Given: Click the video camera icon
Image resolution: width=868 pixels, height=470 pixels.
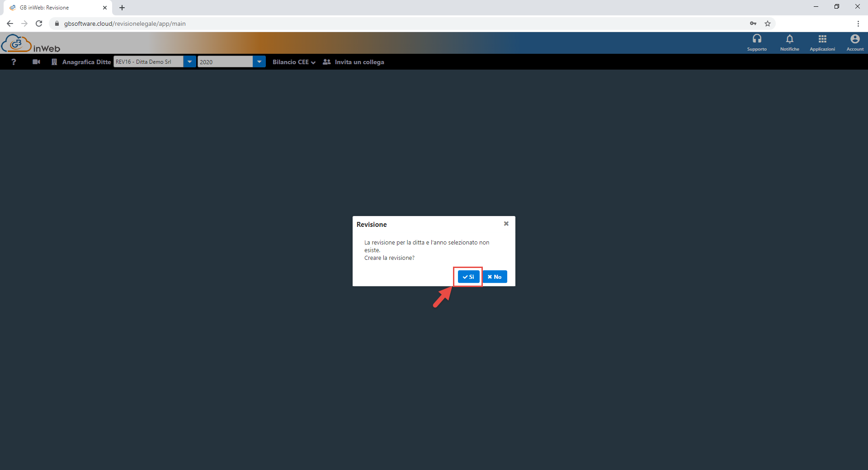Looking at the screenshot, I should [x=37, y=62].
